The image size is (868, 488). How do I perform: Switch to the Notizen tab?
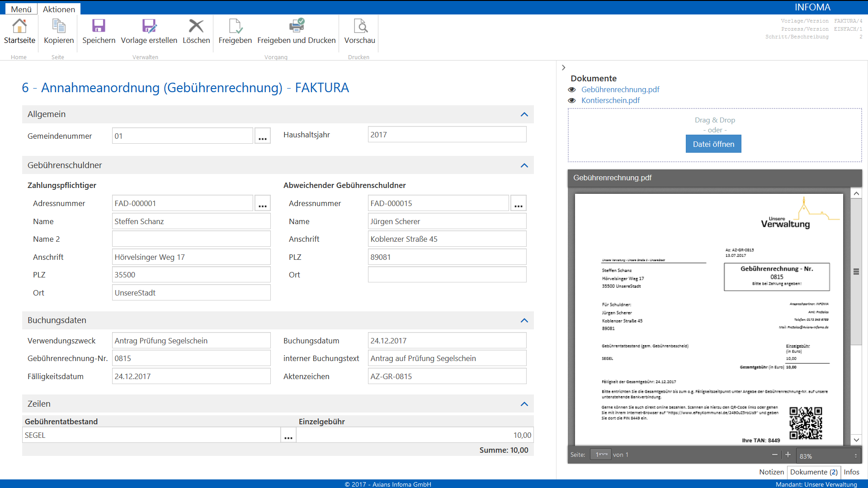[772, 472]
